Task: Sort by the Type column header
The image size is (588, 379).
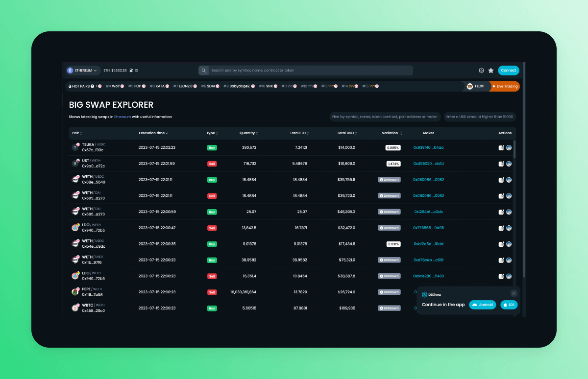Action: 212,133
